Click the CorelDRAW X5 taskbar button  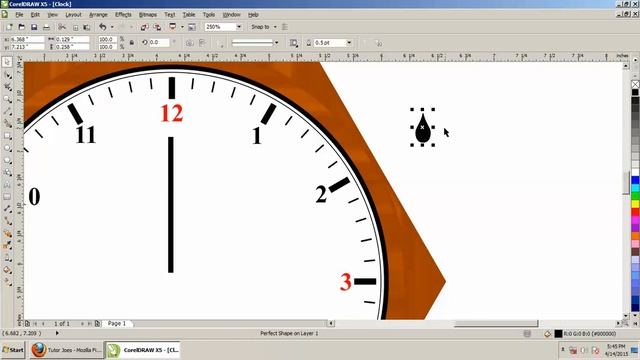143,350
